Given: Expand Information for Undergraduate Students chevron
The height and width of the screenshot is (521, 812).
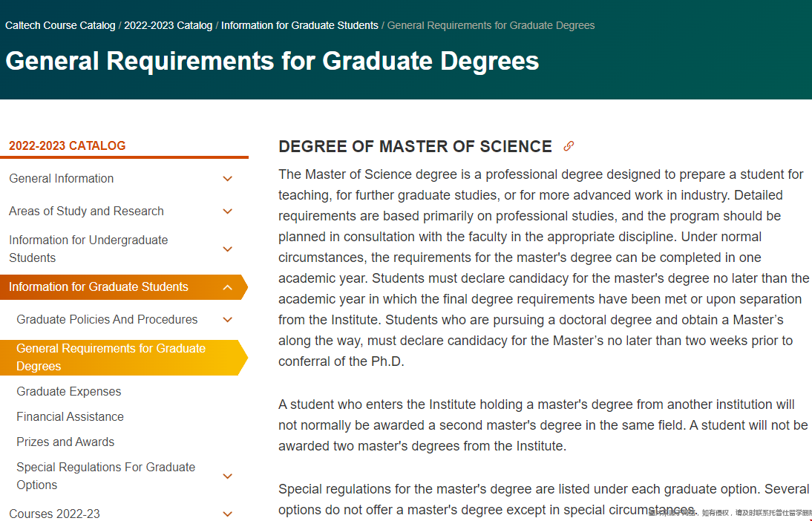Looking at the screenshot, I should [x=227, y=249].
